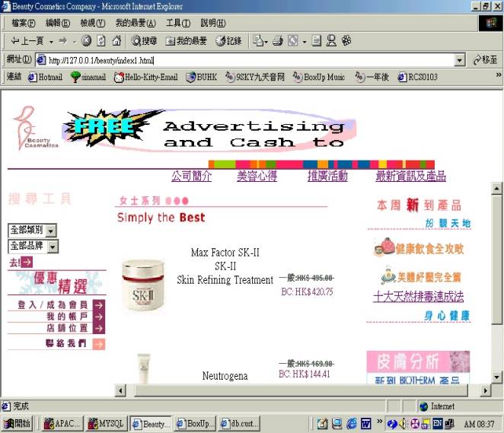
Task: Open the 美容心得 page link
Action: click(257, 176)
